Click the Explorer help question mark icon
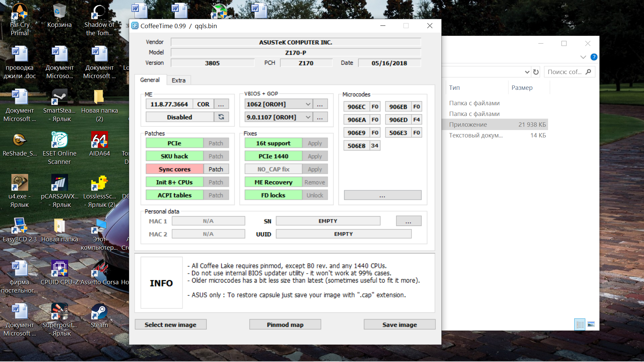This screenshot has height=362, width=644. click(594, 57)
